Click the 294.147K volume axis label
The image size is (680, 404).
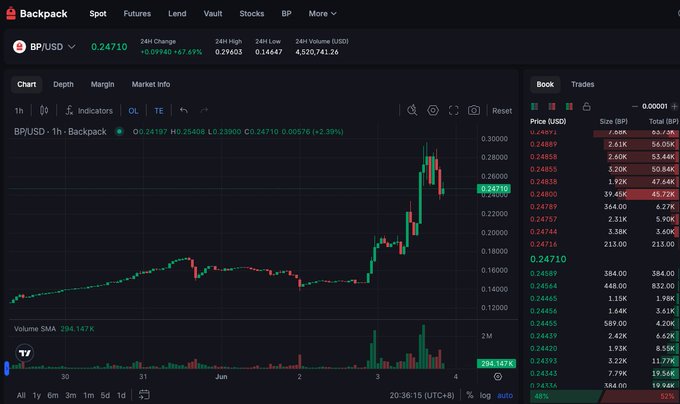point(496,363)
